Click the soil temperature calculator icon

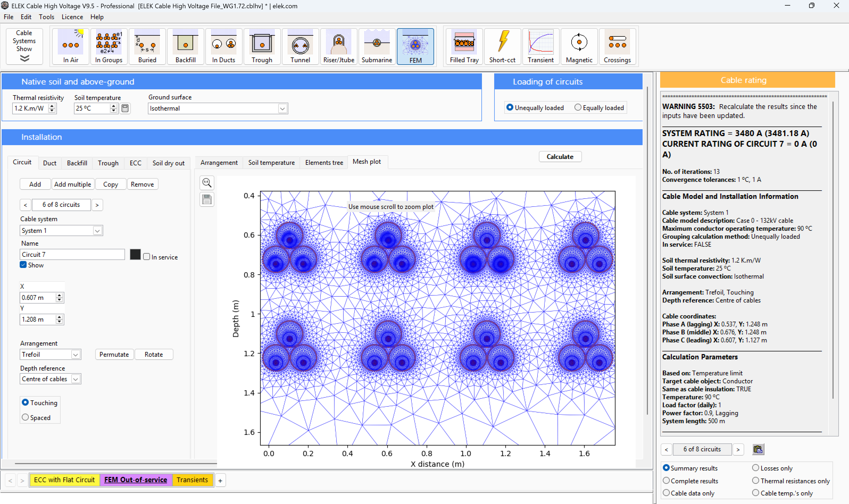[x=125, y=108]
